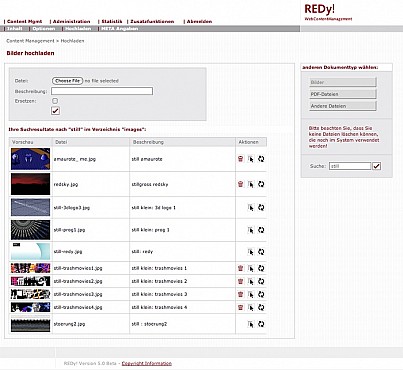Image resolution: width=403 pixels, height=370 pixels.
Task: Click the replace arrows icon for redsky.jpg
Action: click(x=261, y=184)
